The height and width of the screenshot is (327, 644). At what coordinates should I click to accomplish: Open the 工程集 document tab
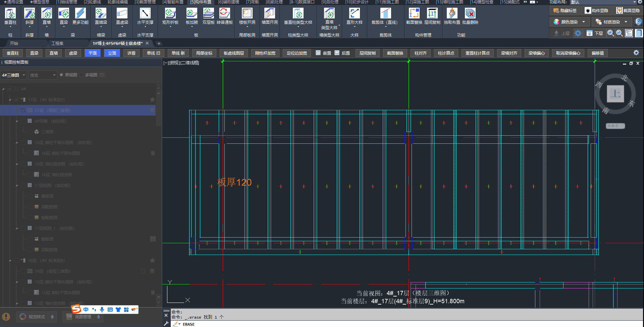[57, 43]
